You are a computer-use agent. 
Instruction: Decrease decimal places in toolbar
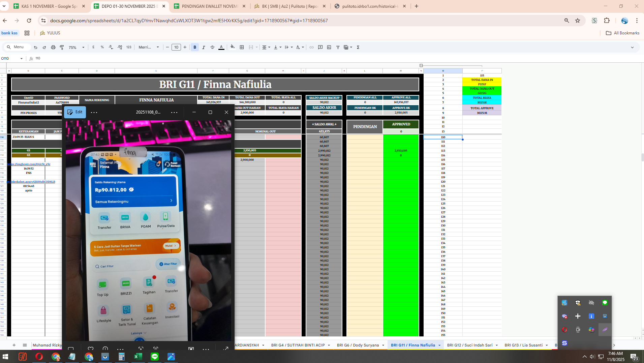[x=111, y=47]
